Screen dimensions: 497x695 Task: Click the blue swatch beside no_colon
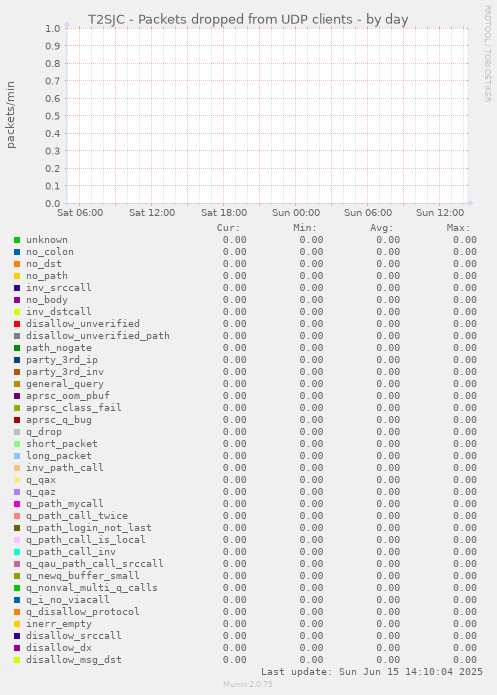(x=17, y=252)
